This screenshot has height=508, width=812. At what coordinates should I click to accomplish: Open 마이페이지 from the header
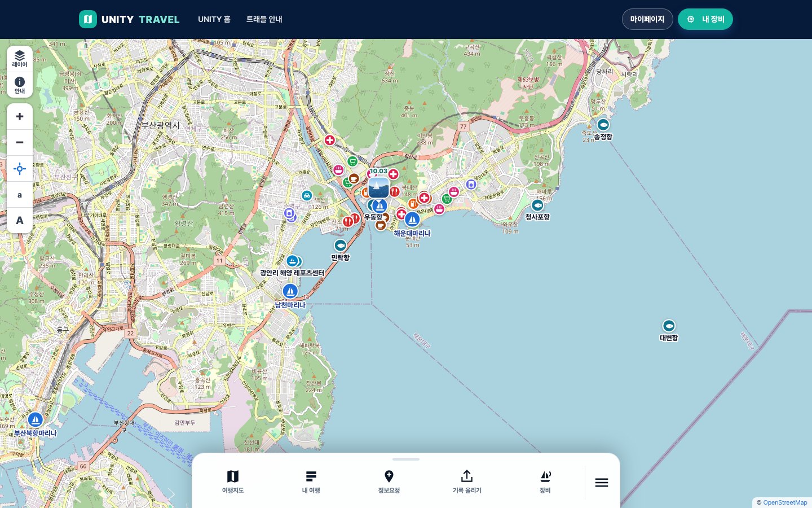point(647,19)
